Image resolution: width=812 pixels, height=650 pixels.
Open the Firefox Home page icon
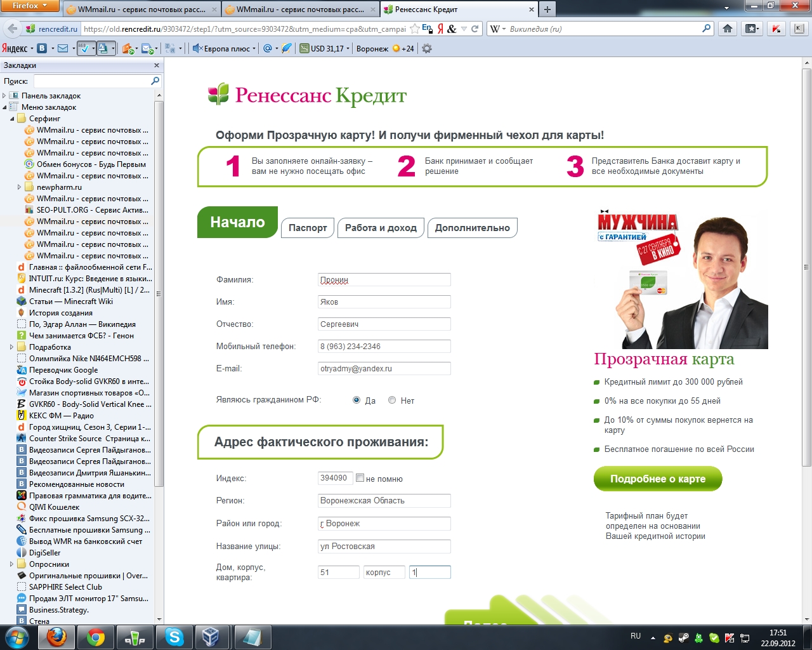(728, 29)
